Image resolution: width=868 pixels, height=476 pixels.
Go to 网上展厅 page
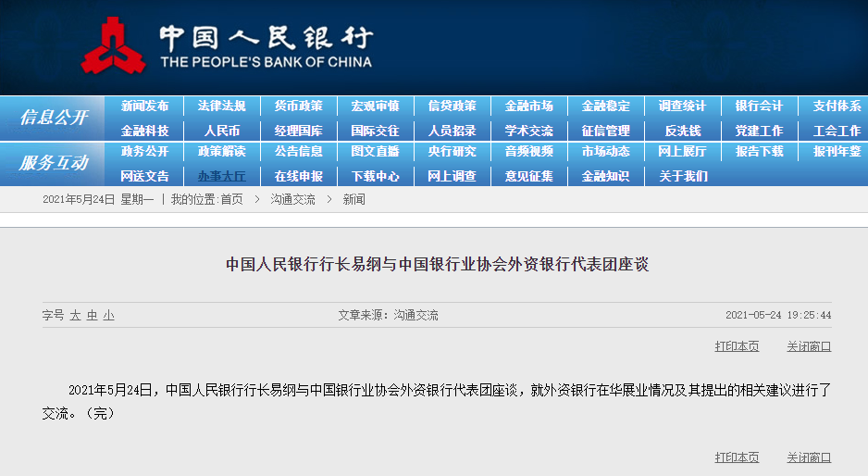(x=683, y=151)
